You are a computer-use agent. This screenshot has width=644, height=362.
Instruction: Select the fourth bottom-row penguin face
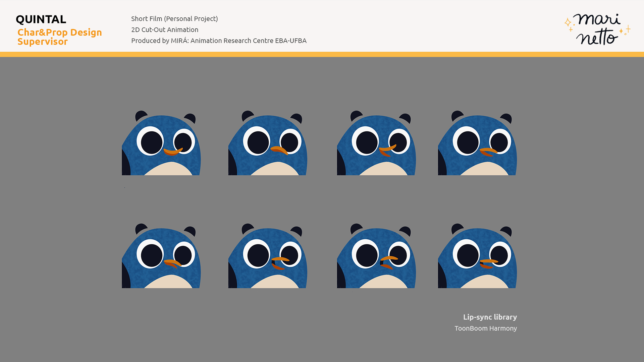(x=477, y=256)
